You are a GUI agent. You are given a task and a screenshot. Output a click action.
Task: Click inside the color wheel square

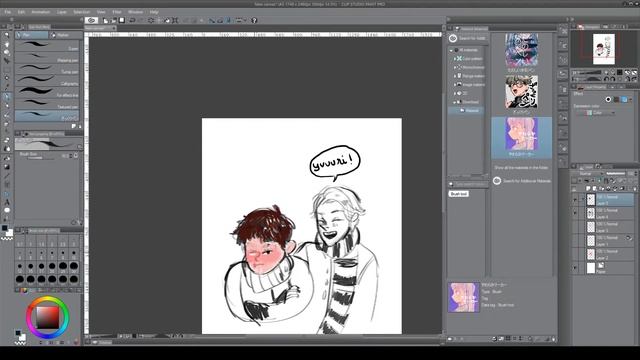tap(48, 318)
